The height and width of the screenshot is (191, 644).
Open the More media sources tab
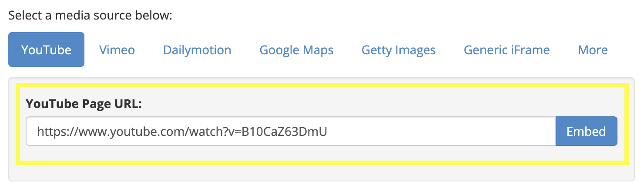pyautogui.click(x=593, y=50)
